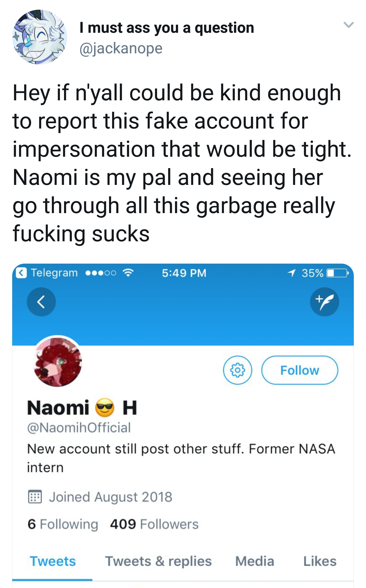Tap the battery indicator in status bar
The height and width of the screenshot is (588, 366).
point(337,273)
